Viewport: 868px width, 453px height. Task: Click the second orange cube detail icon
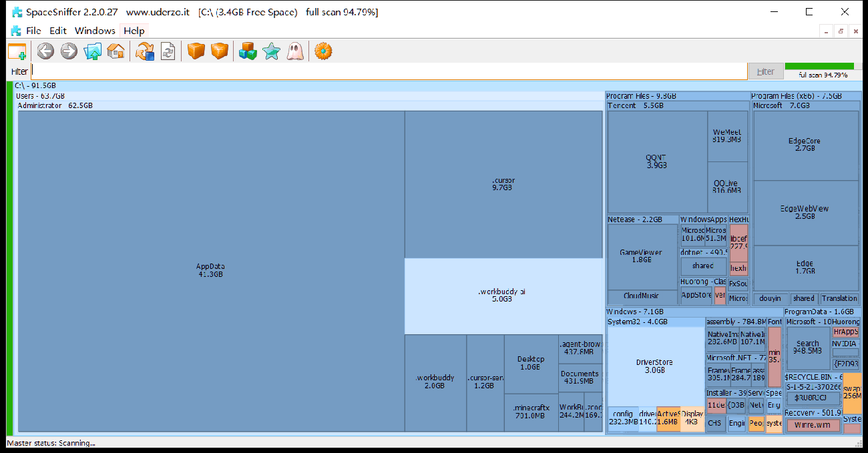(220, 51)
